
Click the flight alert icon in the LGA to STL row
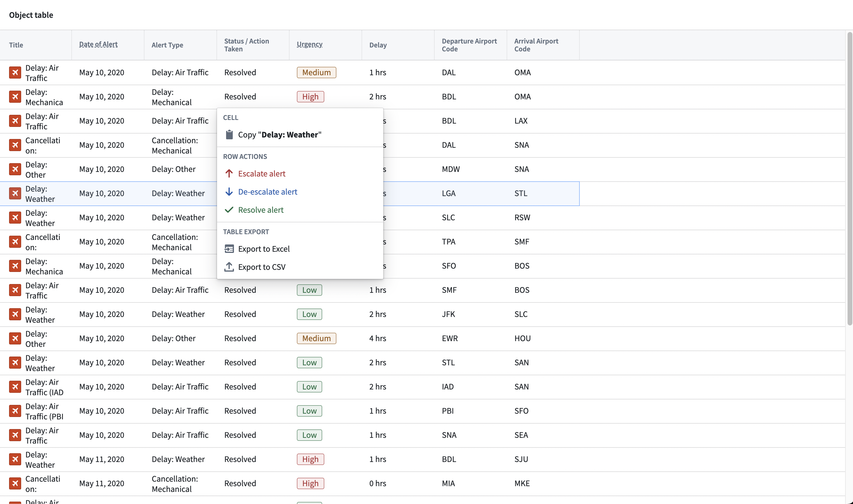pos(15,194)
